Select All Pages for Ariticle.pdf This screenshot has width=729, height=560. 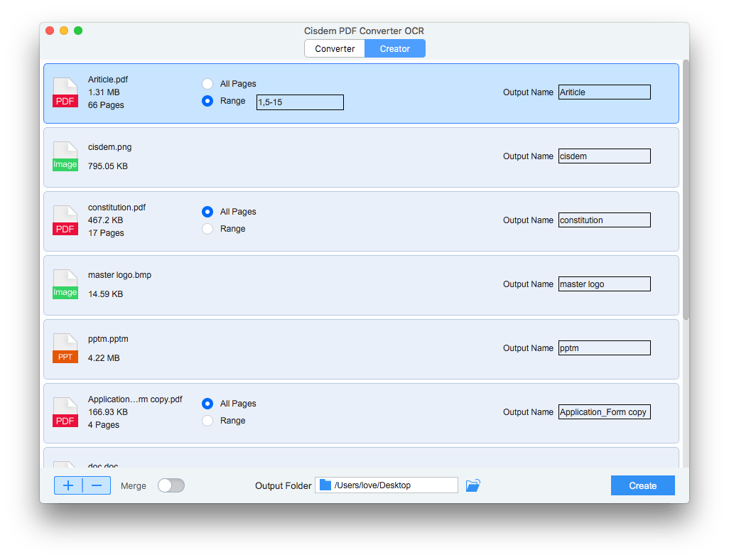(x=207, y=84)
